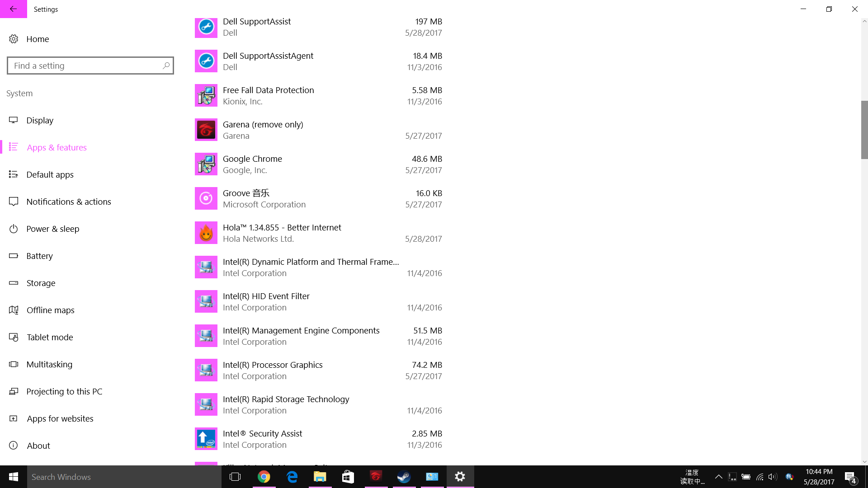Click the Search Windows taskbar box
This screenshot has height=488, width=868.
pyautogui.click(x=124, y=477)
